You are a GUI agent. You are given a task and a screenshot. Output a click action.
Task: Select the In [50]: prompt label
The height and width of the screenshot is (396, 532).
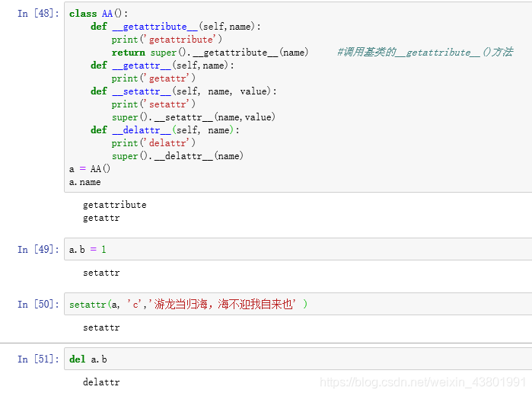point(38,305)
